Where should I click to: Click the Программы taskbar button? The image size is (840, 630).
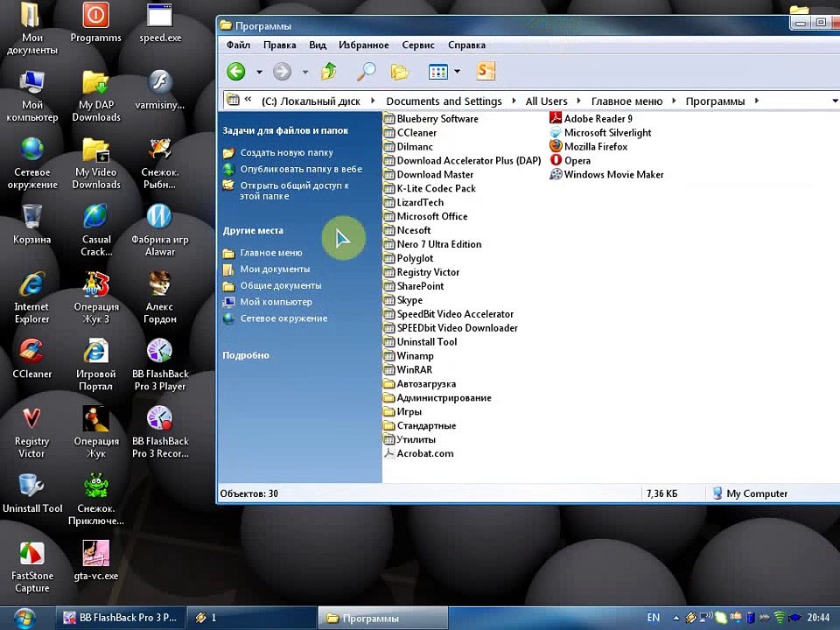click(x=383, y=618)
